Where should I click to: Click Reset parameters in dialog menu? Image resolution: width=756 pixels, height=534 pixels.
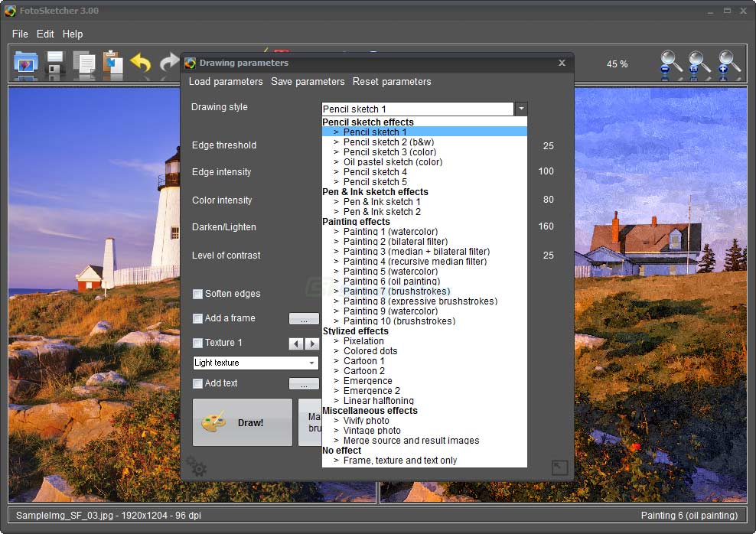[392, 82]
